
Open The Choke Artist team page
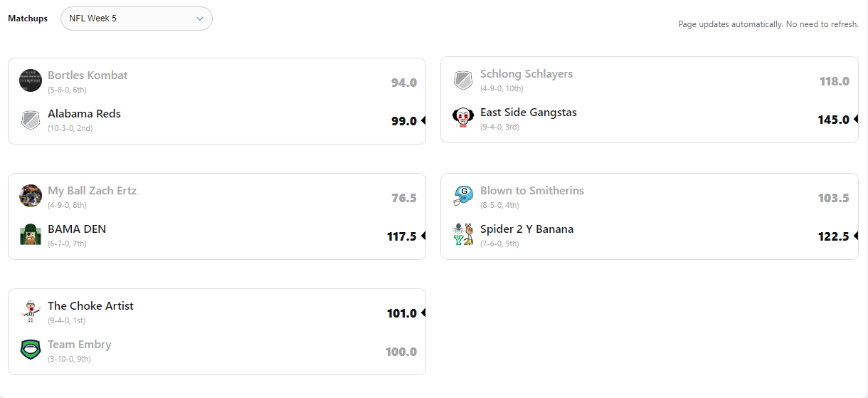coord(90,306)
